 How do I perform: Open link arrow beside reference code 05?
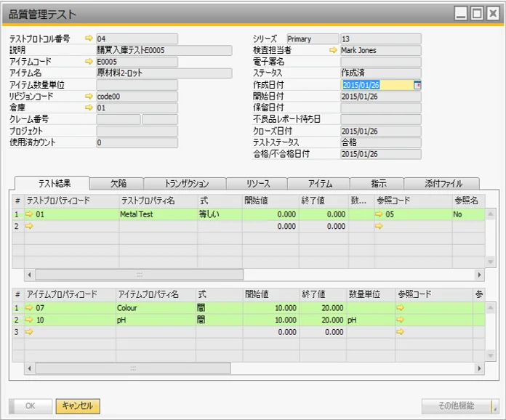[379, 214]
